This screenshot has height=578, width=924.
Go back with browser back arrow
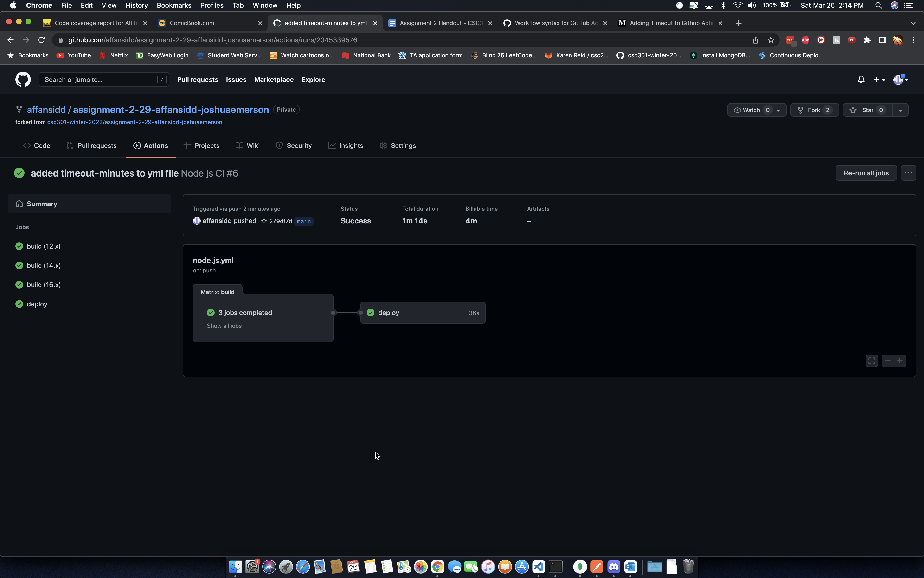pos(10,40)
